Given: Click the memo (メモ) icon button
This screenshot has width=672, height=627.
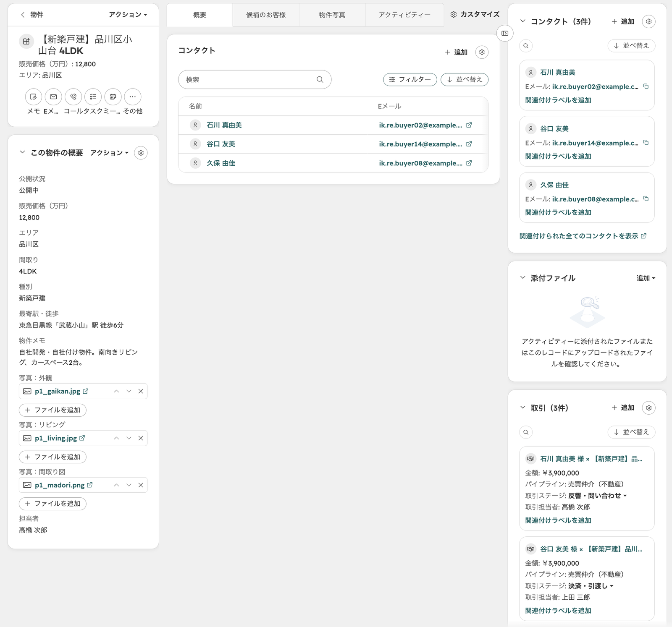Looking at the screenshot, I should coord(34,97).
